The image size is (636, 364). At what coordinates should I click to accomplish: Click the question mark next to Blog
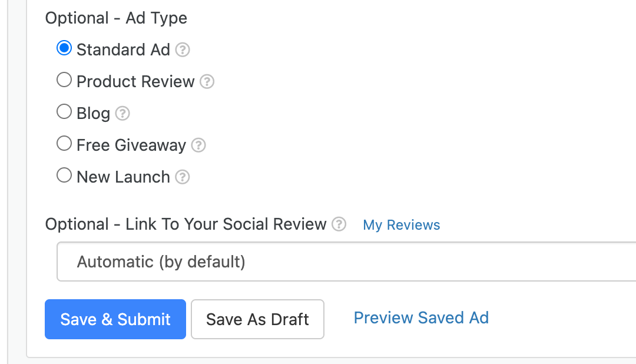coord(122,113)
